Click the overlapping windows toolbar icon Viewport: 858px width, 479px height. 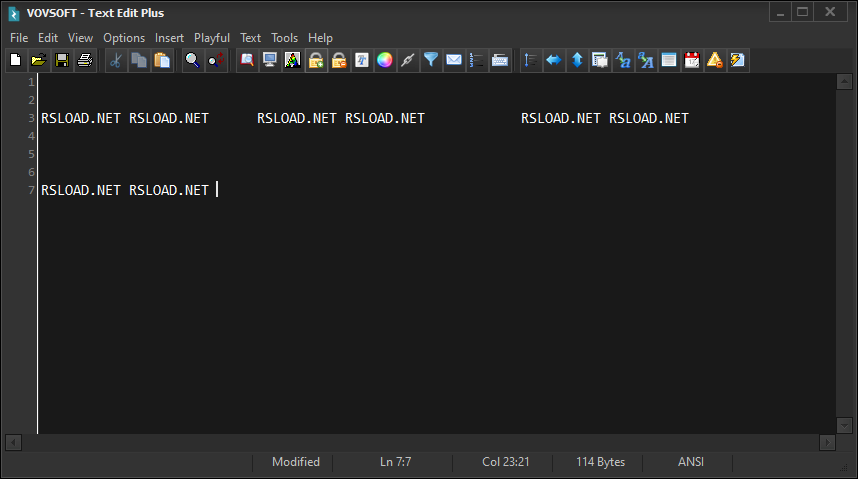(600, 60)
